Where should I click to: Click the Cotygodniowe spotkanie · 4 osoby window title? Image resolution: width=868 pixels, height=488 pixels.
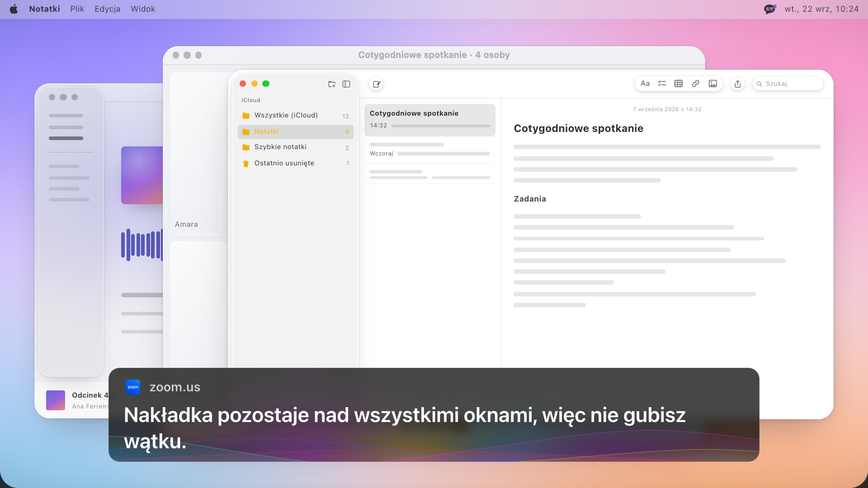coord(434,55)
